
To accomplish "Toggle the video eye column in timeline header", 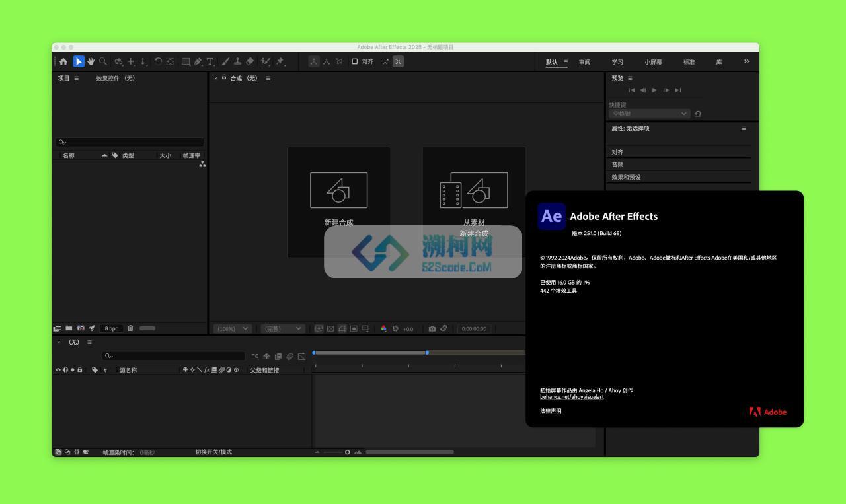I will coord(58,370).
